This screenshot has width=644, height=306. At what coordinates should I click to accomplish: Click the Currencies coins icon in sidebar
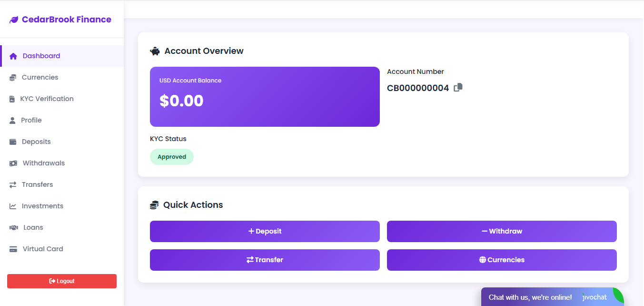[12, 77]
